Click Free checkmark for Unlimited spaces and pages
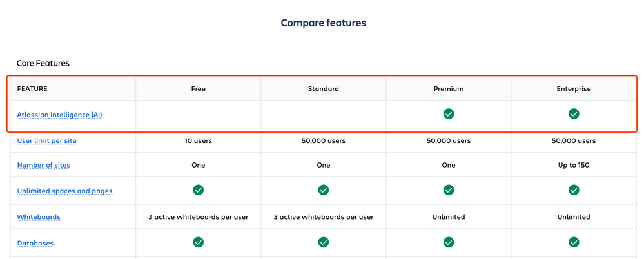This screenshot has height=259, width=644. tap(199, 189)
